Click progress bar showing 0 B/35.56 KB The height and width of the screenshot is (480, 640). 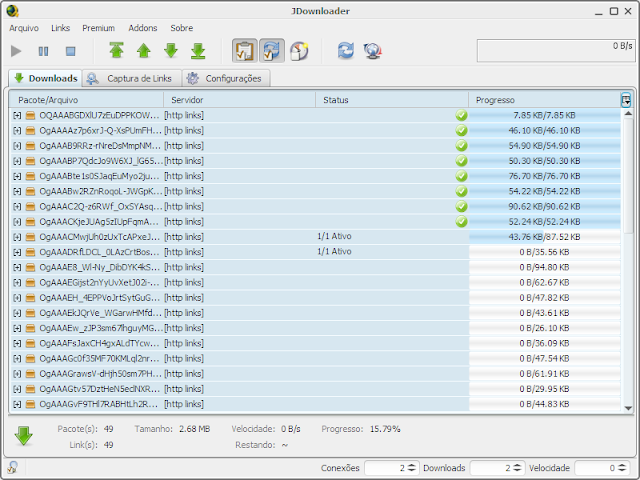(544, 252)
